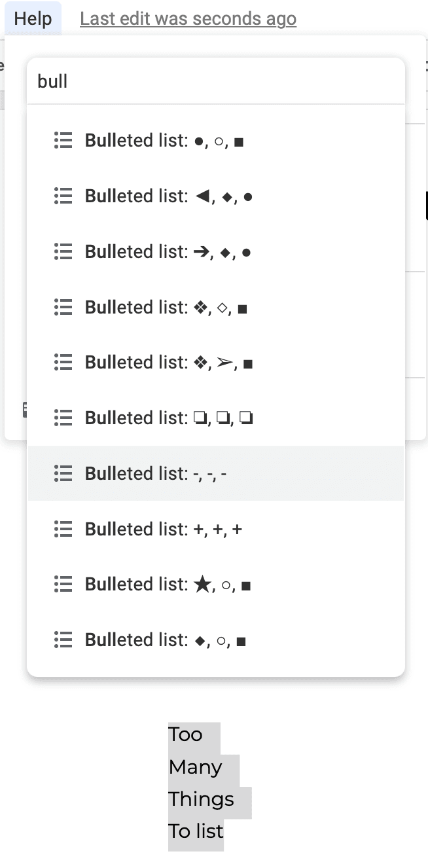428x868 pixels.
Task: Click the menu search field containing bull
Action: pyautogui.click(x=216, y=81)
